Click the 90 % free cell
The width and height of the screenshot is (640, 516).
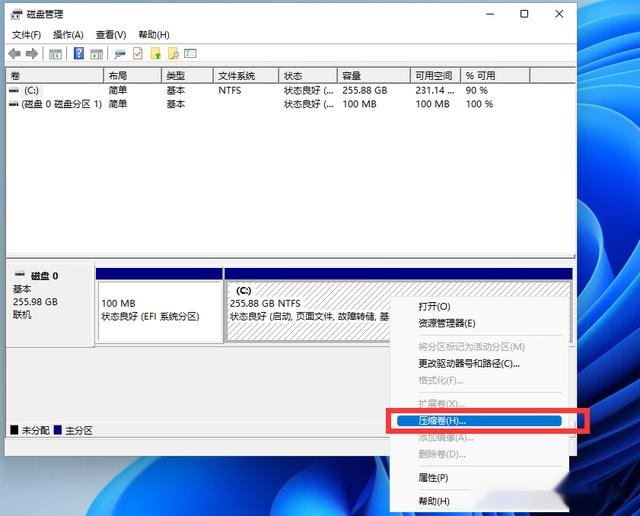(x=477, y=90)
